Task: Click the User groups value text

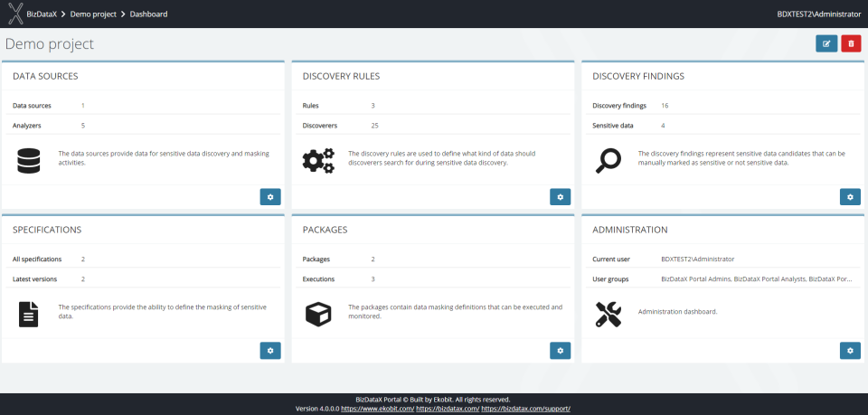Action: coord(756,279)
